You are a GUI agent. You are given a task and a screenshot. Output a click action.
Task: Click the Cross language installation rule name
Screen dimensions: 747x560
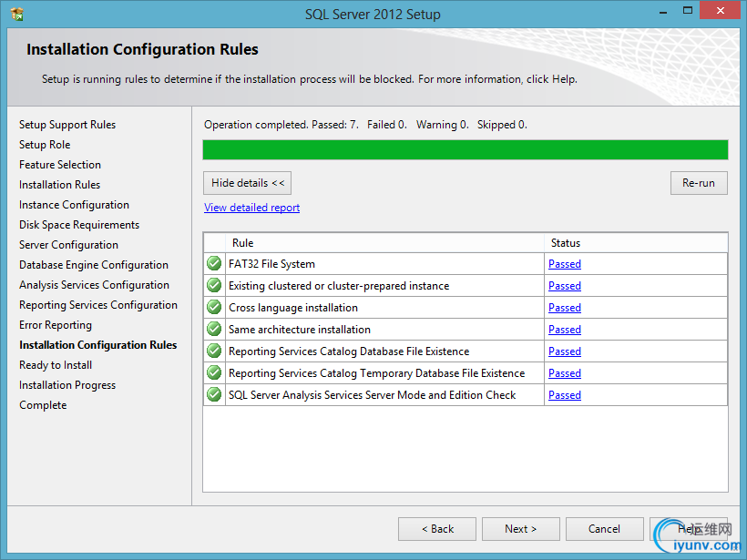[293, 308]
